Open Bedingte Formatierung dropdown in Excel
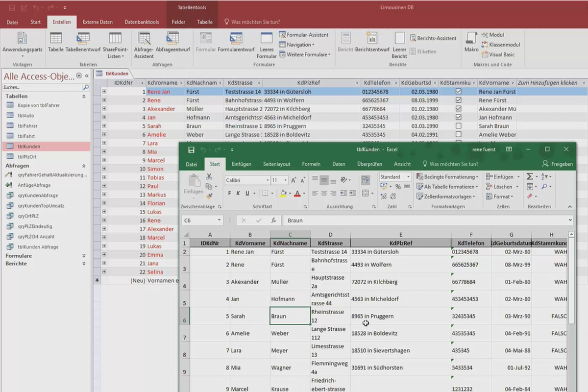 pyautogui.click(x=447, y=177)
